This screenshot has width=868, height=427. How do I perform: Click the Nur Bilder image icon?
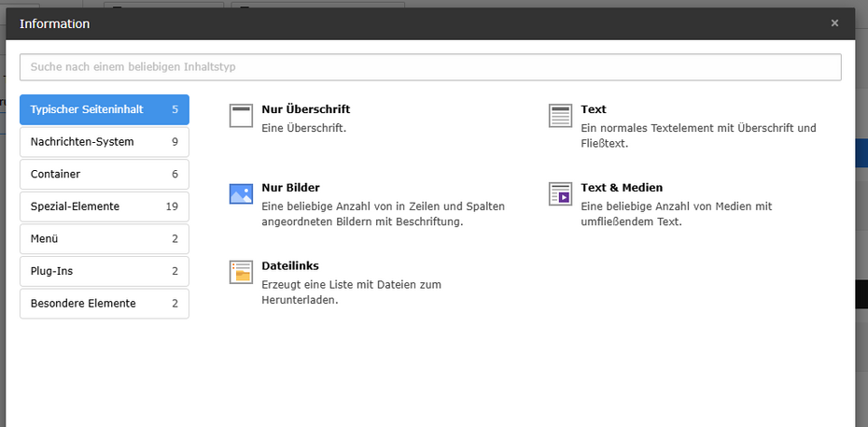point(241,194)
